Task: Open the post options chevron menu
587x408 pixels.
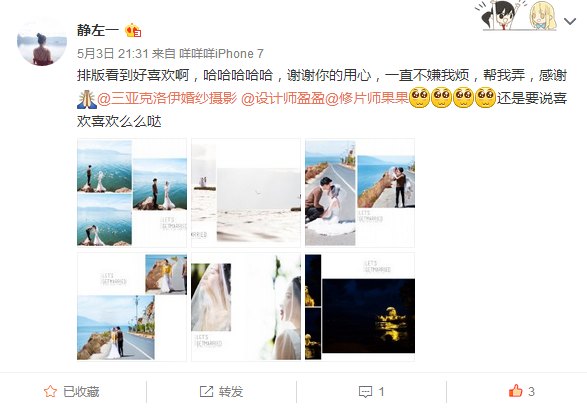Action: tap(570, 22)
